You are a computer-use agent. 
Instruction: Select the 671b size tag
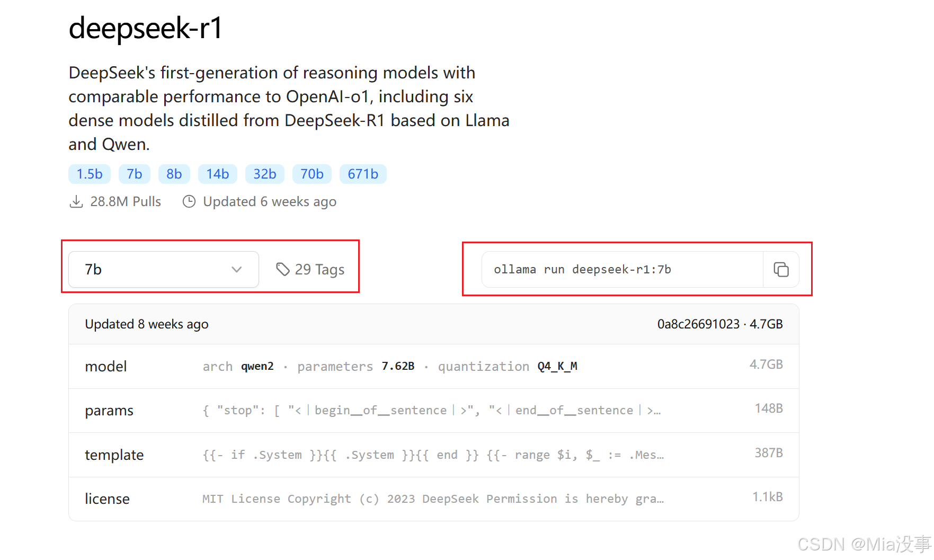(363, 174)
